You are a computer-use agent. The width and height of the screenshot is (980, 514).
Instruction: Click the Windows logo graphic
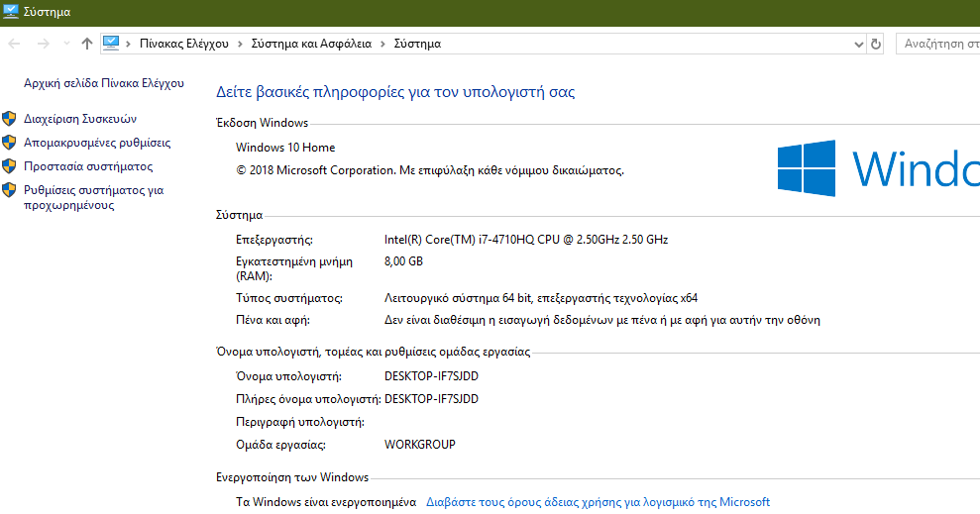pyautogui.click(x=807, y=168)
